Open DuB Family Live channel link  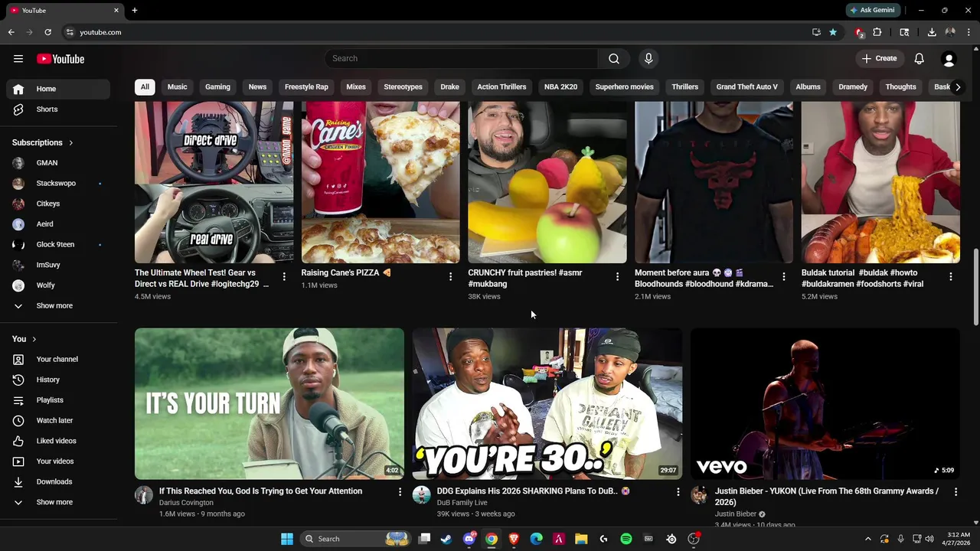462,503
